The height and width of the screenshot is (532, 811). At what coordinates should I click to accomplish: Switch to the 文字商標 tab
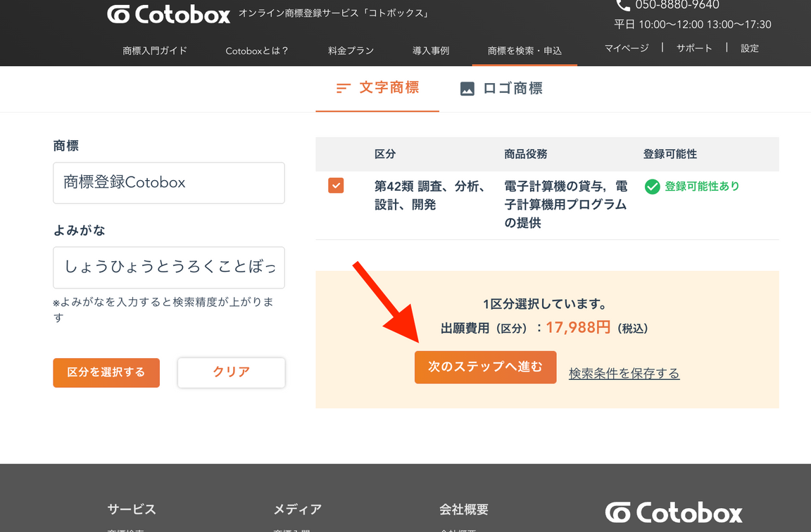(x=377, y=89)
